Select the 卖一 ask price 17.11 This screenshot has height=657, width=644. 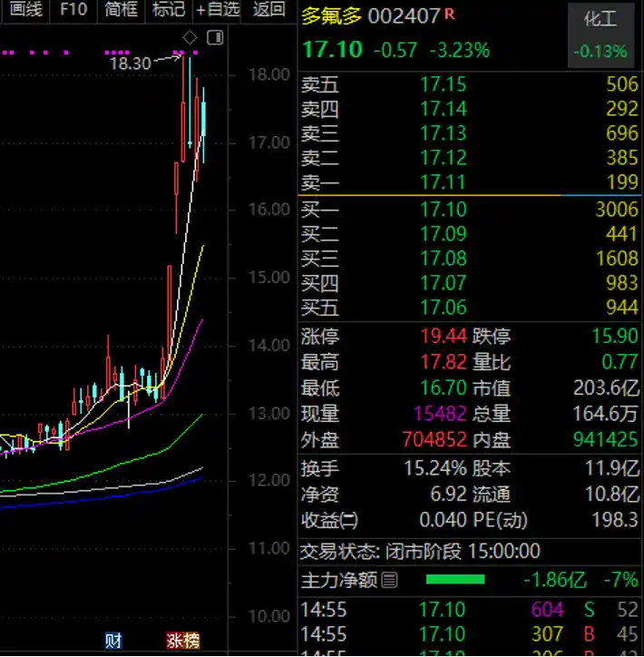(444, 182)
